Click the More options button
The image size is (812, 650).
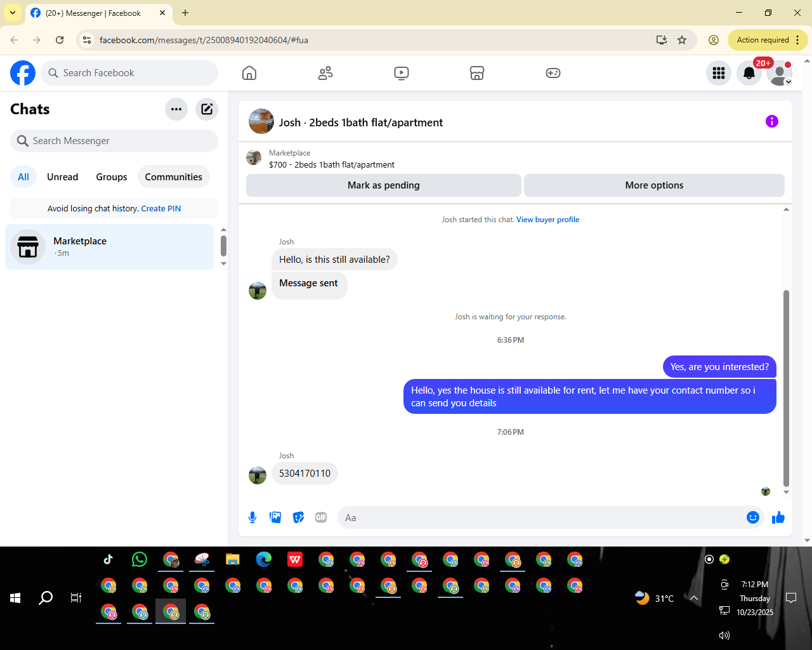coord(654,185)
